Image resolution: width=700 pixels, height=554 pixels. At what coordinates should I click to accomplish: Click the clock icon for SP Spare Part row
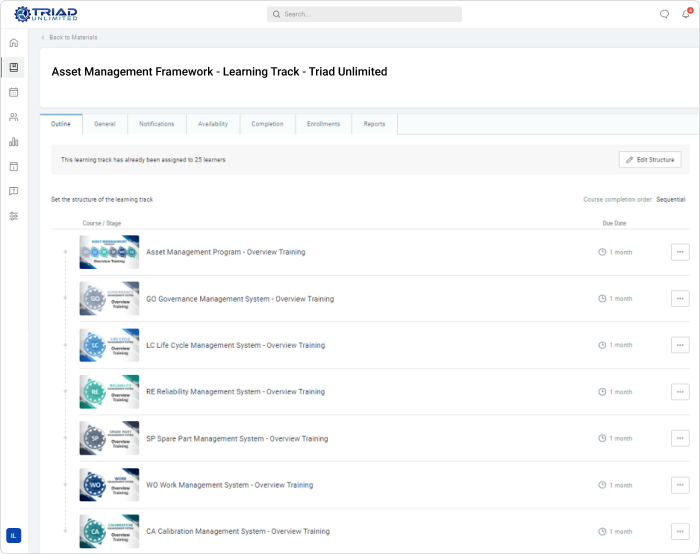click(x=602, y=438)
